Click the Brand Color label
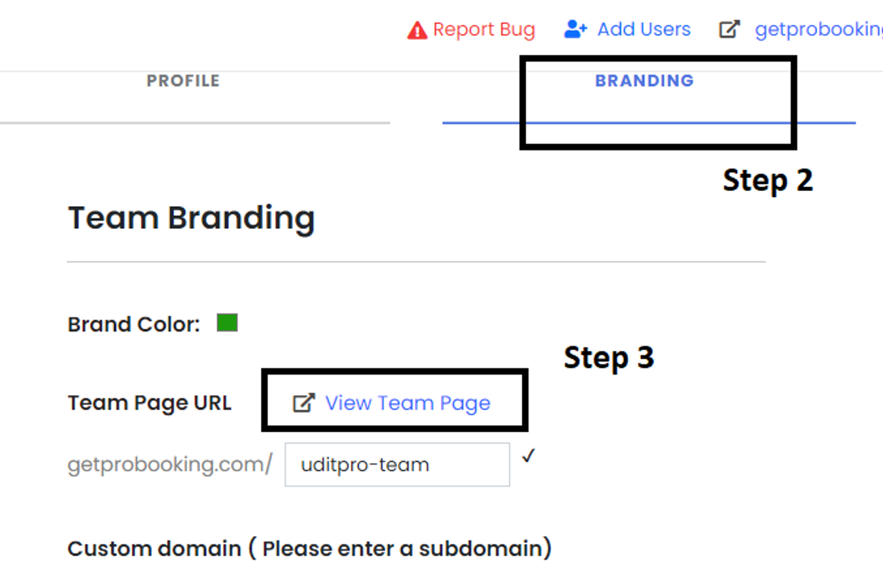Image resolution: width=883 pixels, height=588 pixels. (133, 324)
